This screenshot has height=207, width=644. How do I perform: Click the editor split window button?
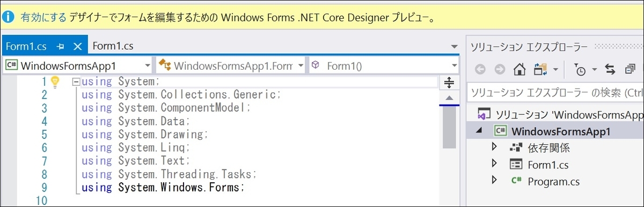pyautogui.click(x=449, y=83)
